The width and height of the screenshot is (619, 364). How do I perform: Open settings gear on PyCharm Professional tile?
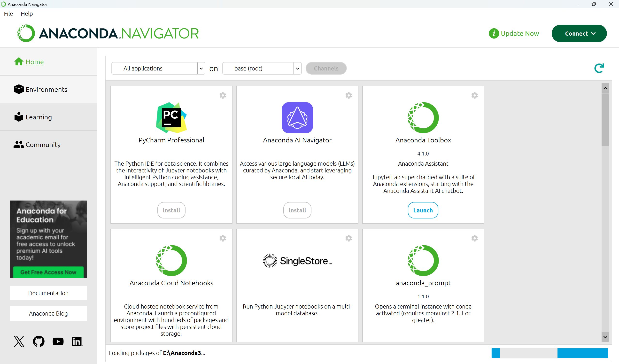click(223, 95)
